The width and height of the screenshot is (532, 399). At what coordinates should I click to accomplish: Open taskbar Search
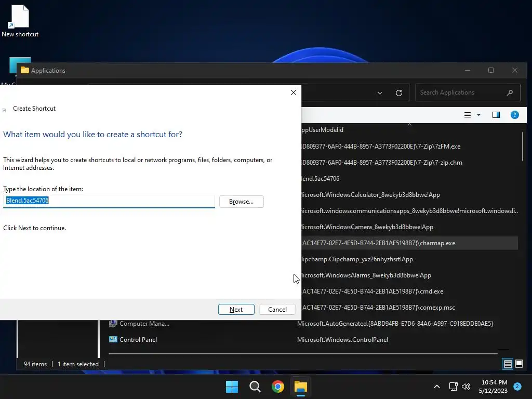click(x=255, y=387)
